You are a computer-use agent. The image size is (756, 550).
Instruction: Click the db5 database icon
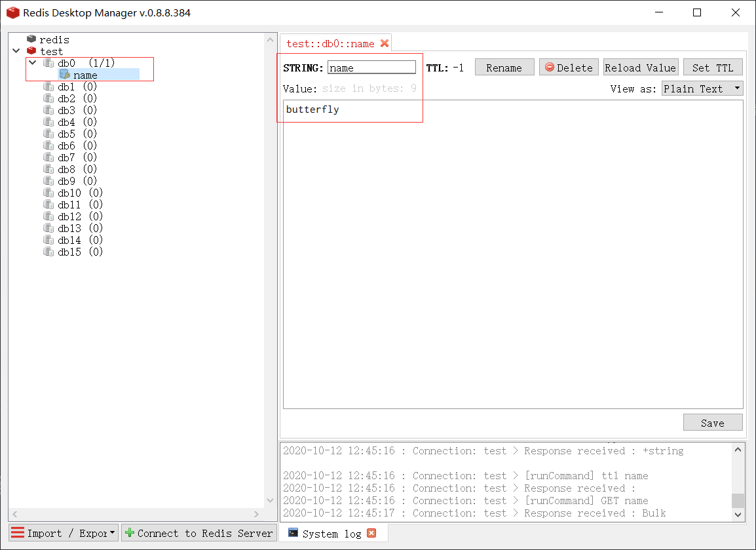[x=48, y=133]
